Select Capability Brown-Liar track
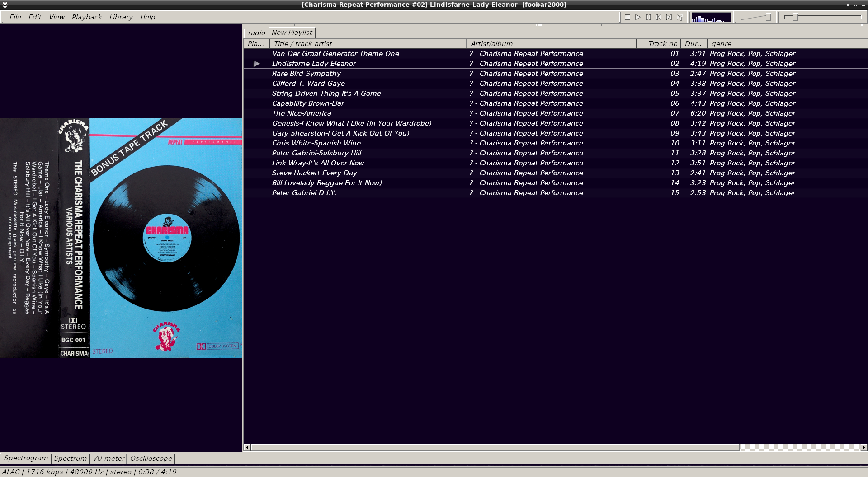 (x=555, y=103)
